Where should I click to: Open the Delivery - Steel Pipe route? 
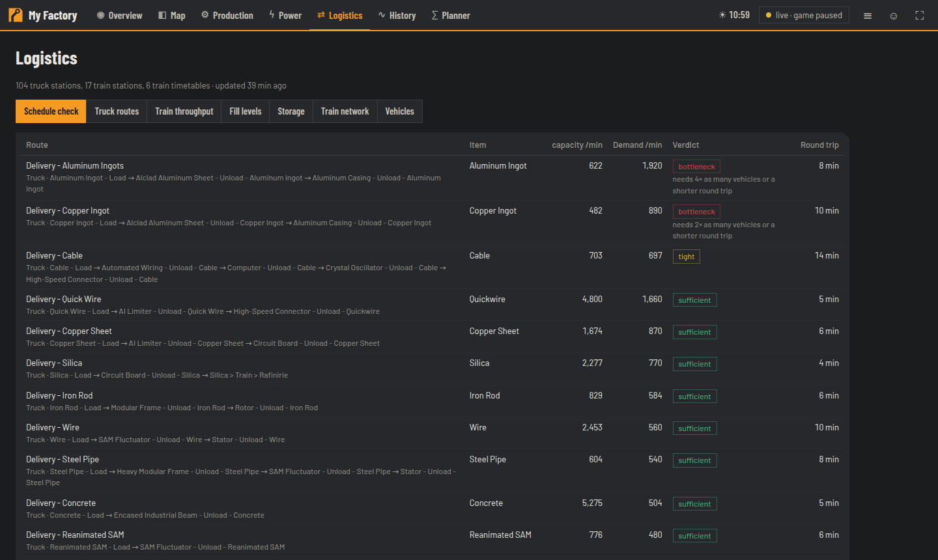[x=63, y=460]
